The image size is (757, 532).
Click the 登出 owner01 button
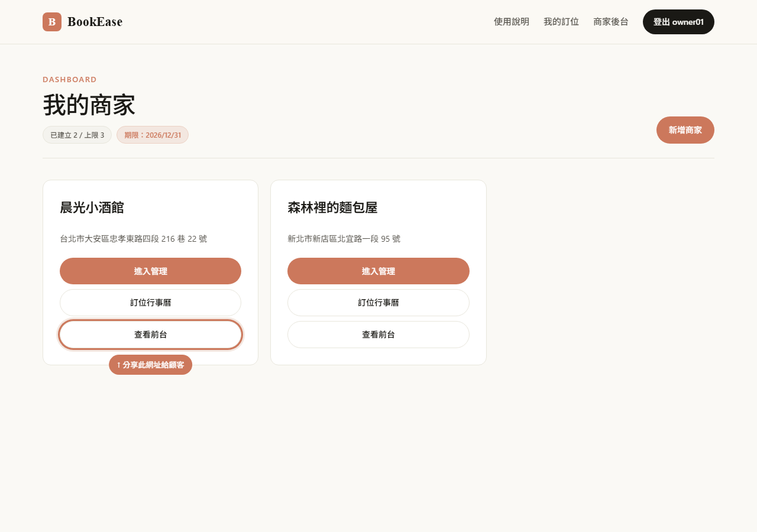[678, 22]
